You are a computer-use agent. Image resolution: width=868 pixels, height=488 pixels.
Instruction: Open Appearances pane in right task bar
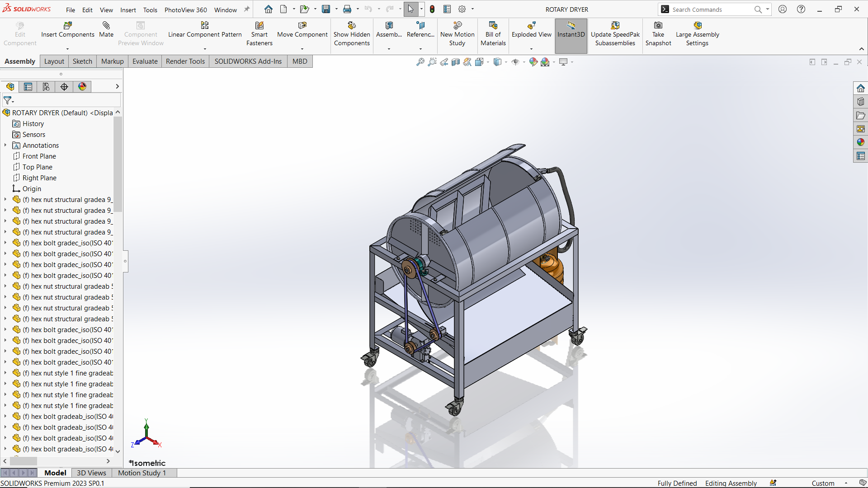860,142
